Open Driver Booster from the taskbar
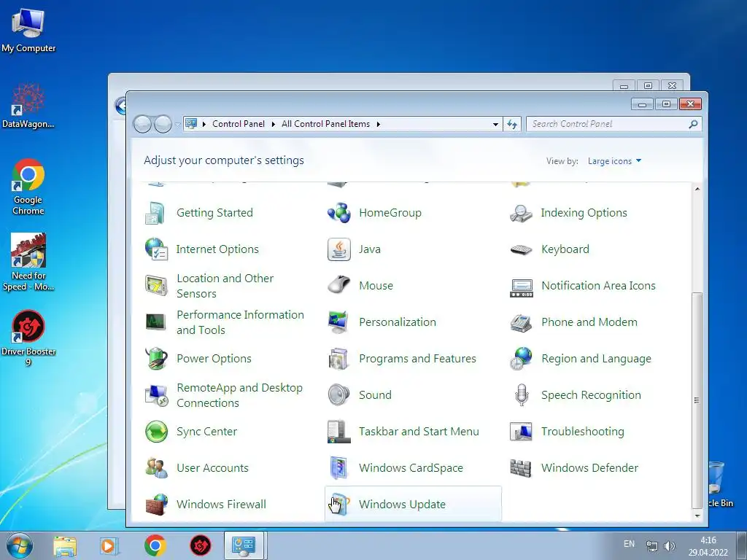This screenshot has height=560, width=747. pos(201,545)
